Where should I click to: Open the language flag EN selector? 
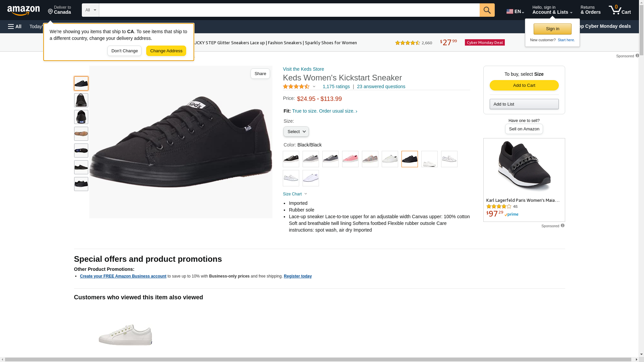[x=515, y=11]
